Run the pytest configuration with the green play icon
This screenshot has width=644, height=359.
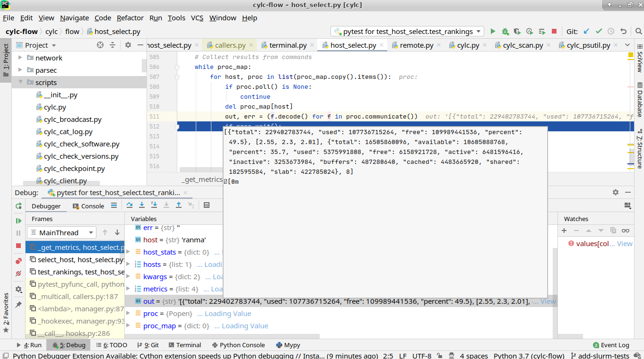tap(493, 31)
